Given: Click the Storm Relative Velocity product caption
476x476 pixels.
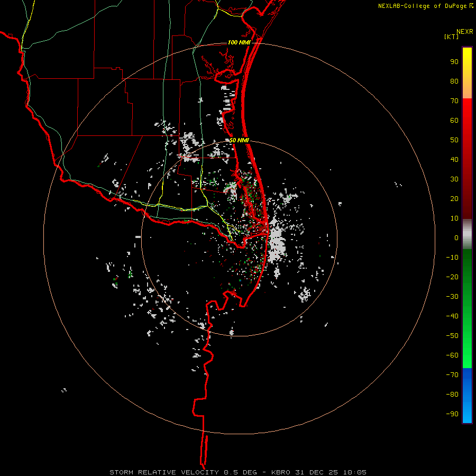Looking at the screenshot, I should pyautogui.click(x=238, y=472).
